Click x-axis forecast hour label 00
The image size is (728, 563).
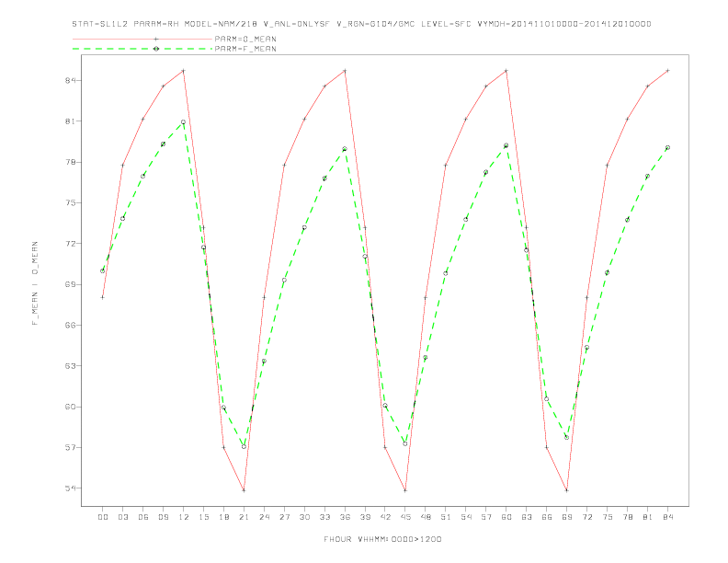103,517
